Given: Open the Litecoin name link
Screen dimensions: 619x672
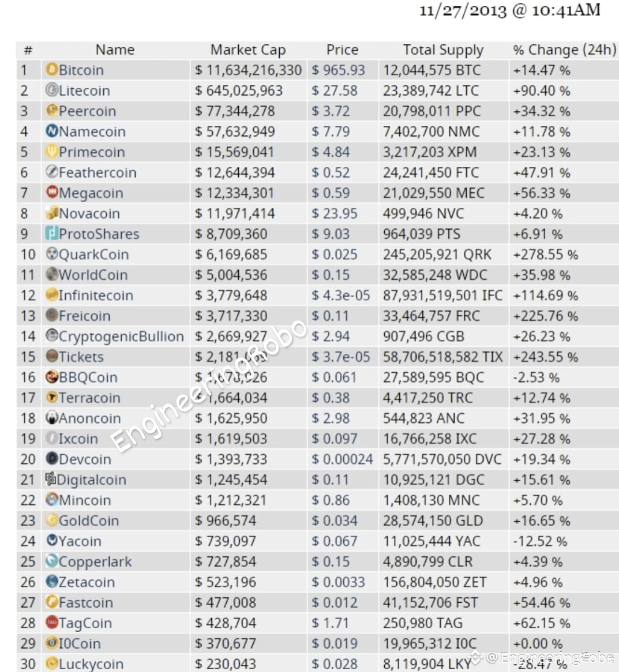Looking at the screenshot, I should (x=84, y=91).
